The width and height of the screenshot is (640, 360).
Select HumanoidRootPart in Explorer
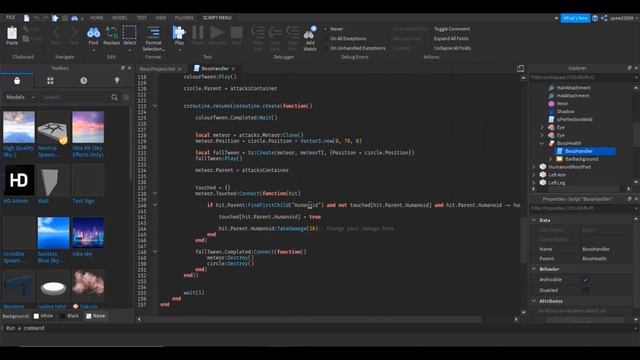click(569, 167)
